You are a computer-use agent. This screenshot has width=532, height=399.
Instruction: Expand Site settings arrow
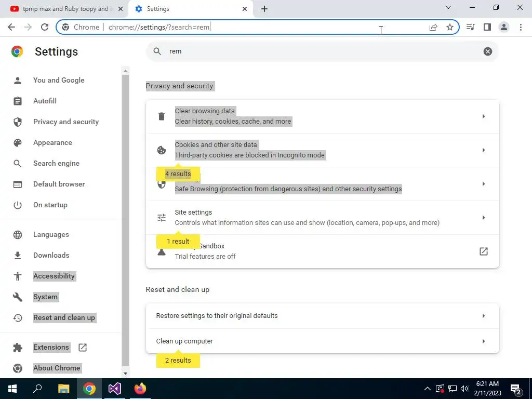pyautogui.click(x=484, y=218)
